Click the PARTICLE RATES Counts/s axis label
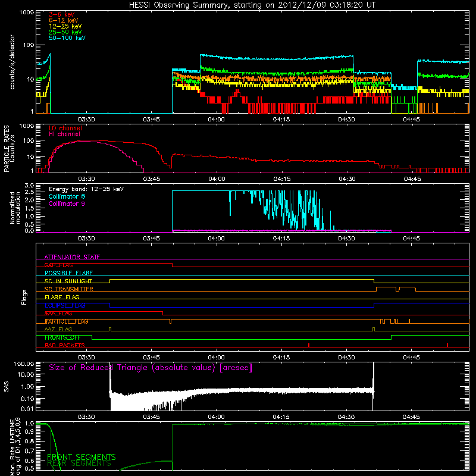The height and width of the screenshot is (476, 476). click(9, 148)
